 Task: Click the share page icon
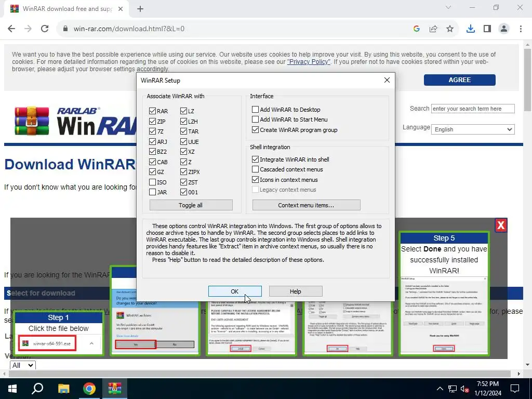[x=433, y=29]
